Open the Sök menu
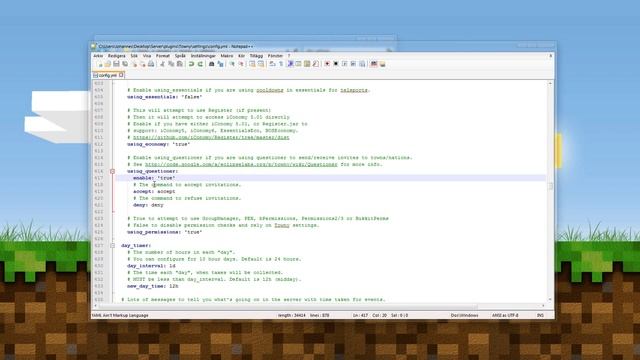Image resolution: width=640 pixels, height=360 pixels. click(134, 56)
